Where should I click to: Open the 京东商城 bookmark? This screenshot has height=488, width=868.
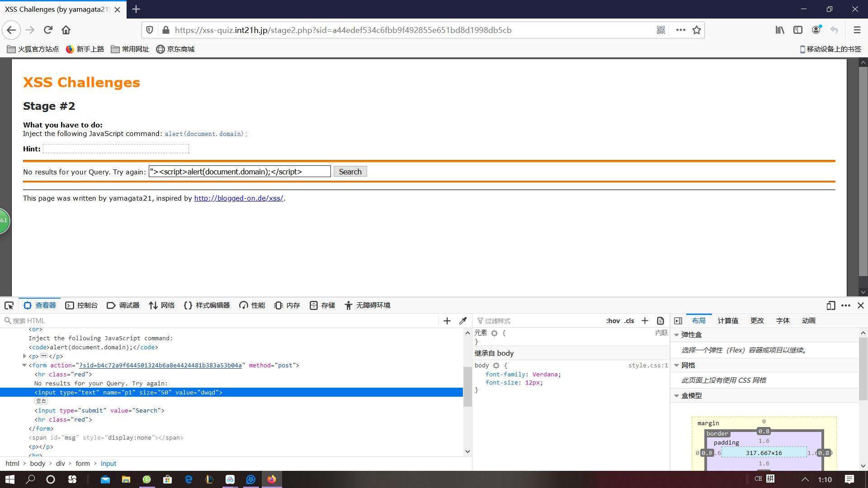click(175, 49)
